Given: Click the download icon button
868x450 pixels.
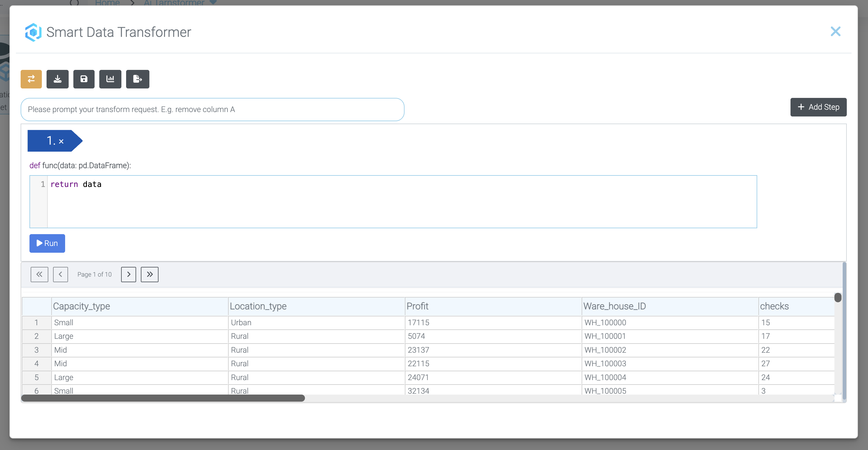Looking at the screenshot, I should [x=57, y=79].
